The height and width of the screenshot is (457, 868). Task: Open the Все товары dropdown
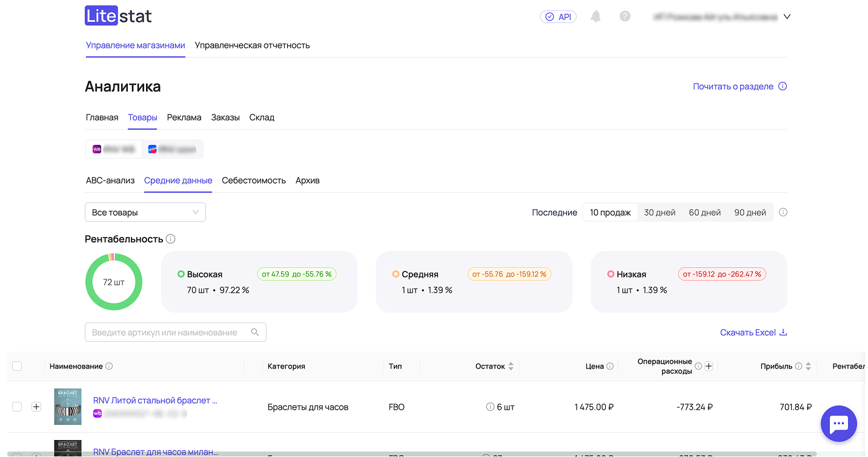click(145, 213)
